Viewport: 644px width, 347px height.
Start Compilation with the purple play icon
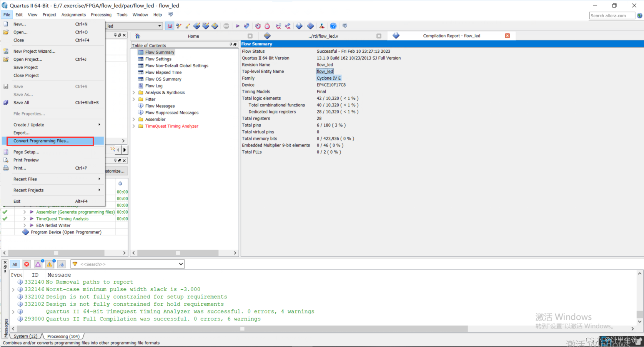click(238, 26)
